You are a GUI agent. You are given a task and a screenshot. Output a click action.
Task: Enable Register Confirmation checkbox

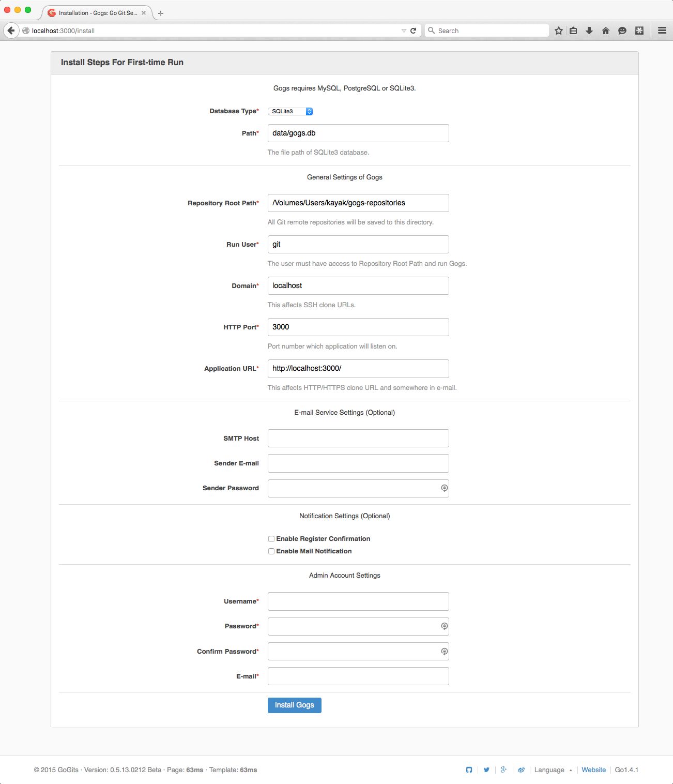(271, 539)
